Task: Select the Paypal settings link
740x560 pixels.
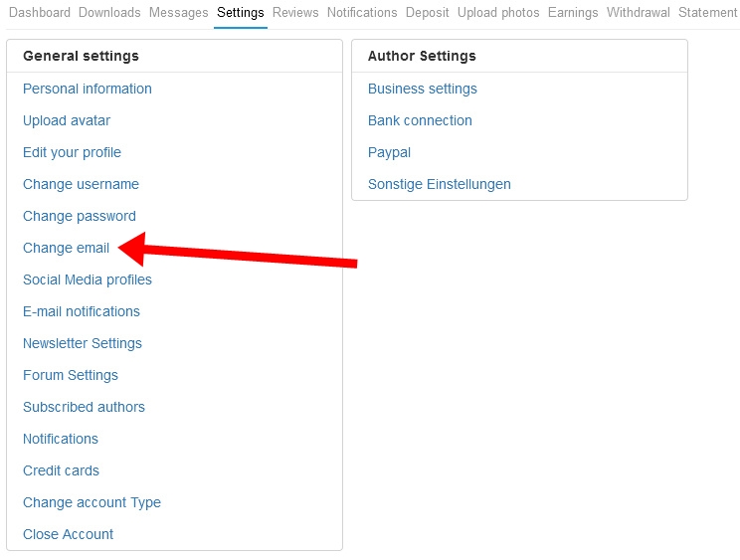Action: (389, 152)
